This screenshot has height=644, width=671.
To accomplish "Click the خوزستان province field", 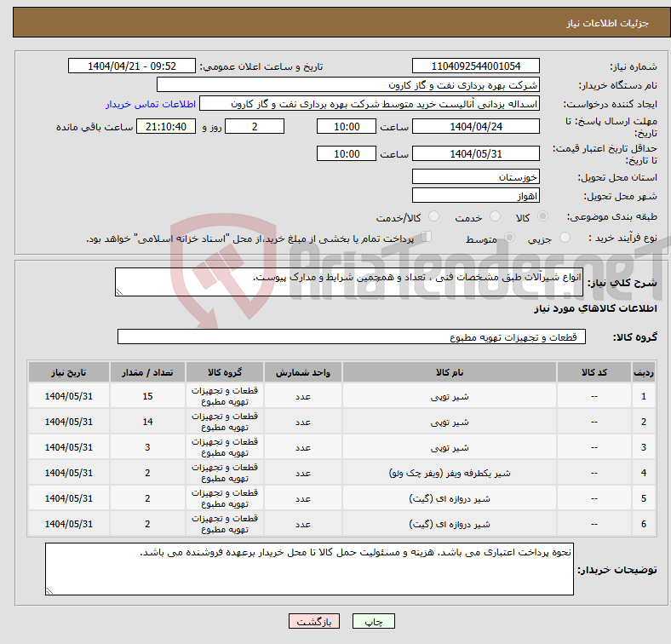I will tap(475, 177).
